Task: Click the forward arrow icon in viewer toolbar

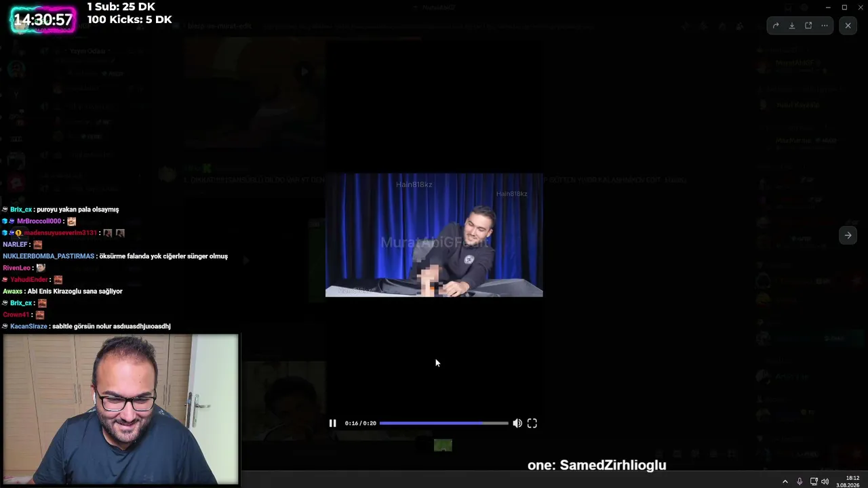Action: [x=776, y=26]
